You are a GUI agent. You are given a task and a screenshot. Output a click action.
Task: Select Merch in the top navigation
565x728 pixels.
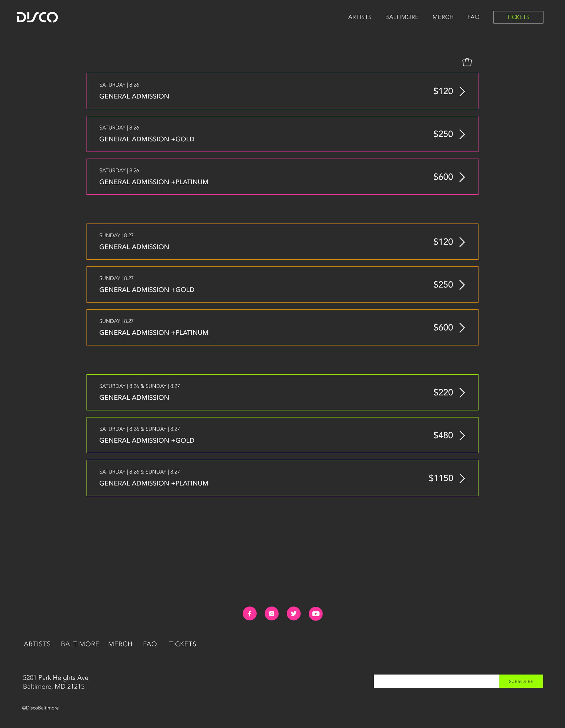(443, 17)
